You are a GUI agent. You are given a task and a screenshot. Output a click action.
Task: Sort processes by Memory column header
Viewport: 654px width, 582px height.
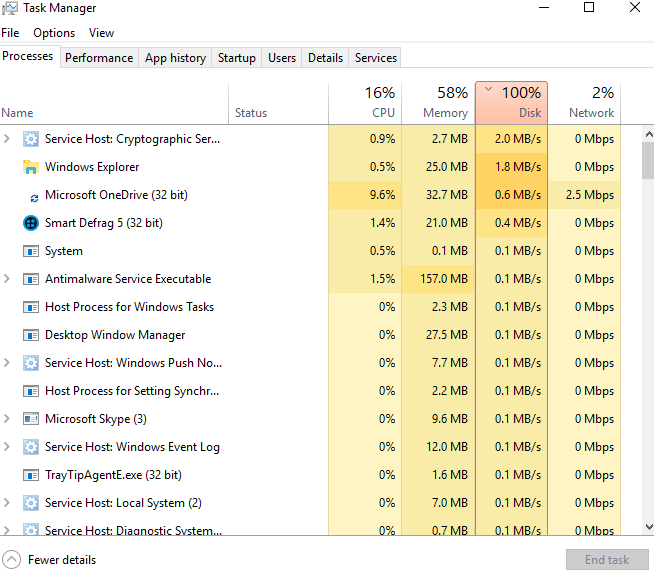pos(438,103)
